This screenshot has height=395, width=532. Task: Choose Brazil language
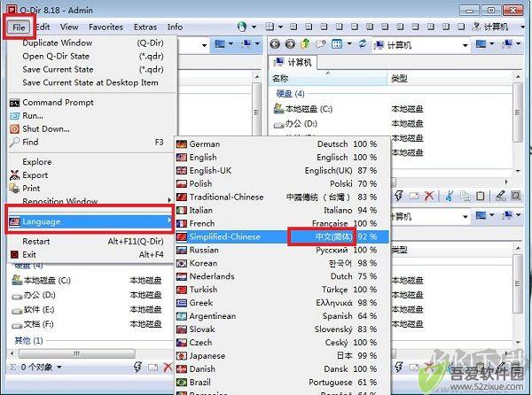[282, 382]
